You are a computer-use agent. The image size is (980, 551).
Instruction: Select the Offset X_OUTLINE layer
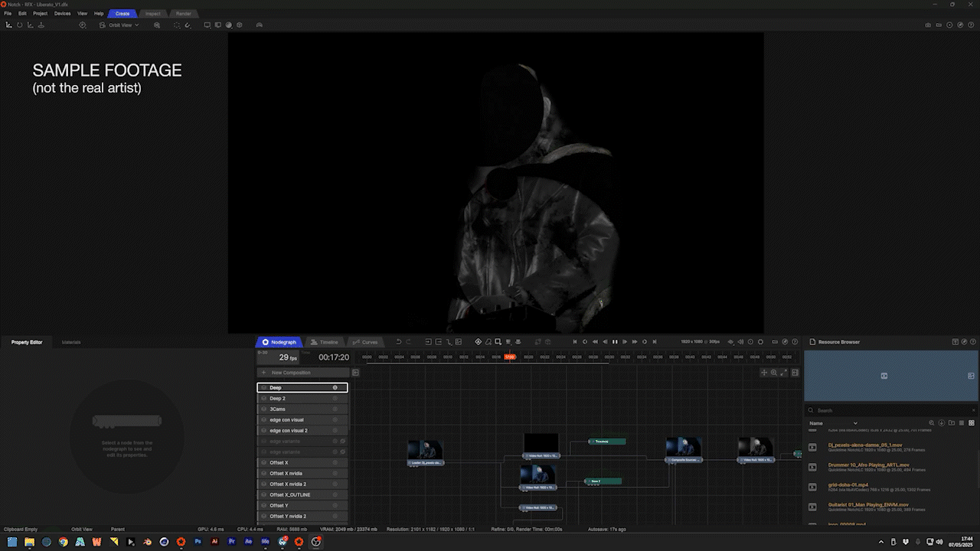[x=290, y=495]
